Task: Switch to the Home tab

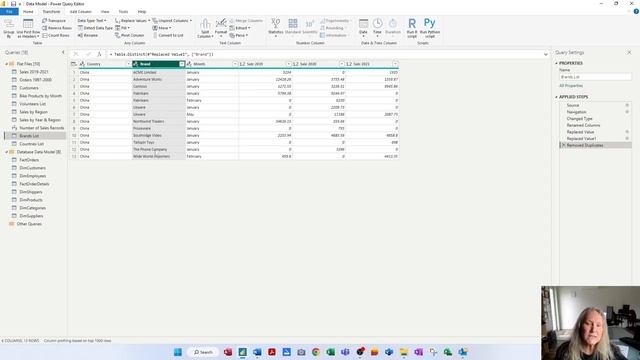Action: click(x=28, y=12)
